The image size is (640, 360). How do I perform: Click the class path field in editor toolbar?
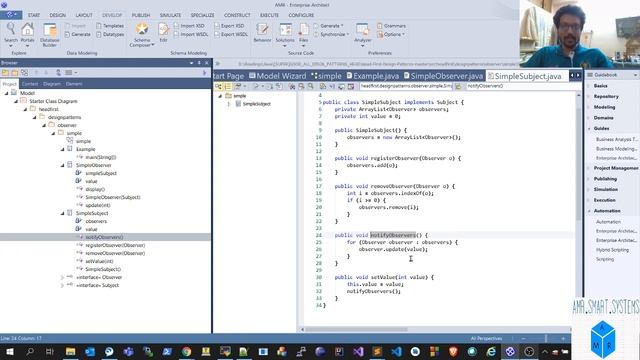(x=406, y=86)
